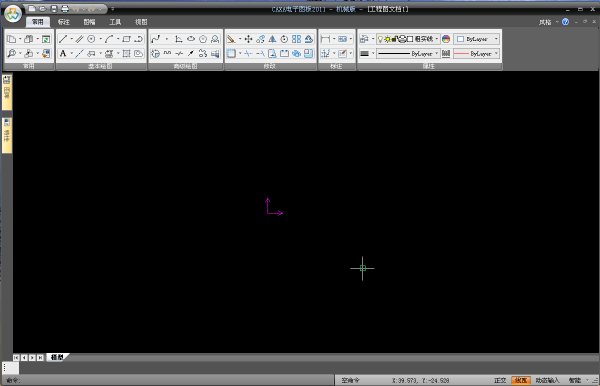The width and height of the screenshot is (600, 386).
Task: Select the Spline curve tool
Action: pyautogui.click(x=156, y=39)
